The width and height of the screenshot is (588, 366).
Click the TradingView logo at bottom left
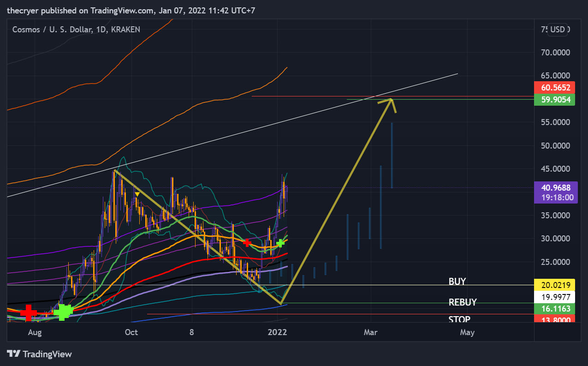pos(39,354)
